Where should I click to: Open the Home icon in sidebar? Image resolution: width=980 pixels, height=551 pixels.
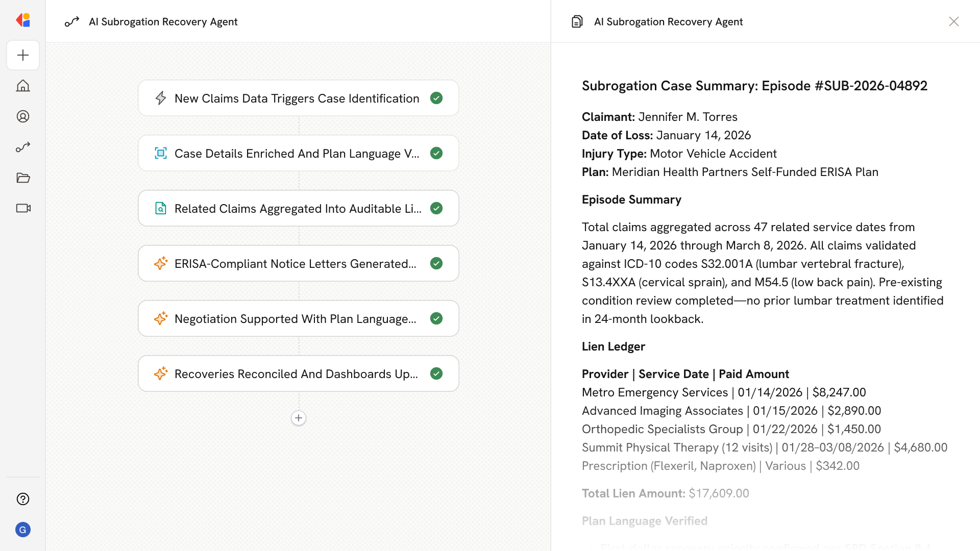23,86
